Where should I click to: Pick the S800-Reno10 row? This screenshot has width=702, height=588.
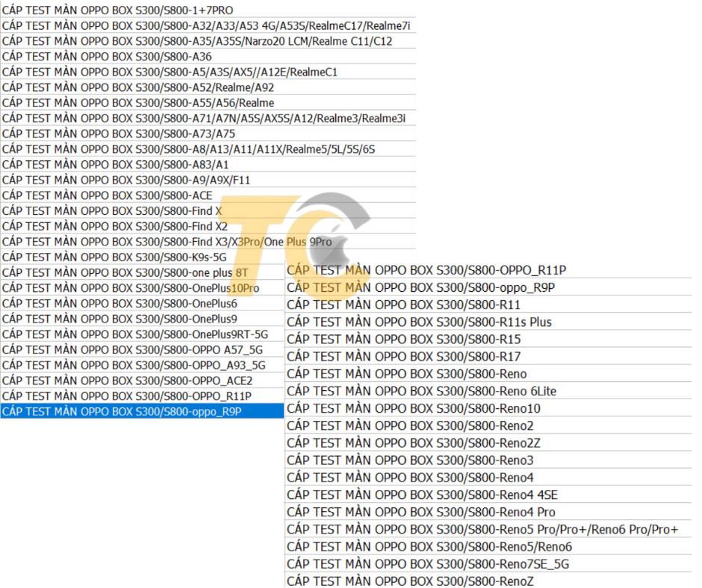488,408
